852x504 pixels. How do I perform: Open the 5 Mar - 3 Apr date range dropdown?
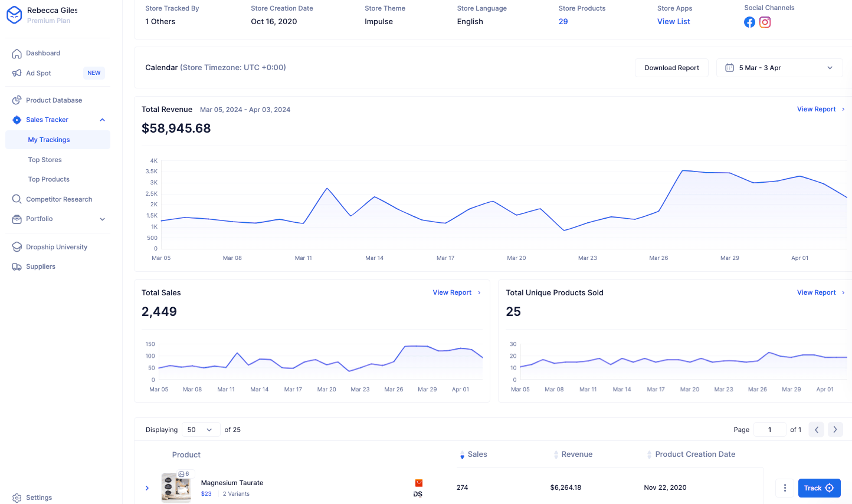[x=779, y=68]
